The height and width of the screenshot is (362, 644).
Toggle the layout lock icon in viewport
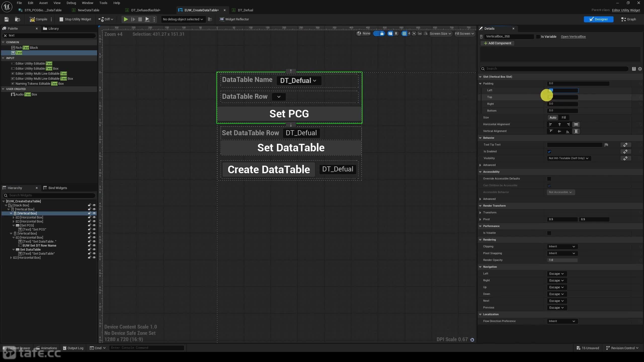382,33
